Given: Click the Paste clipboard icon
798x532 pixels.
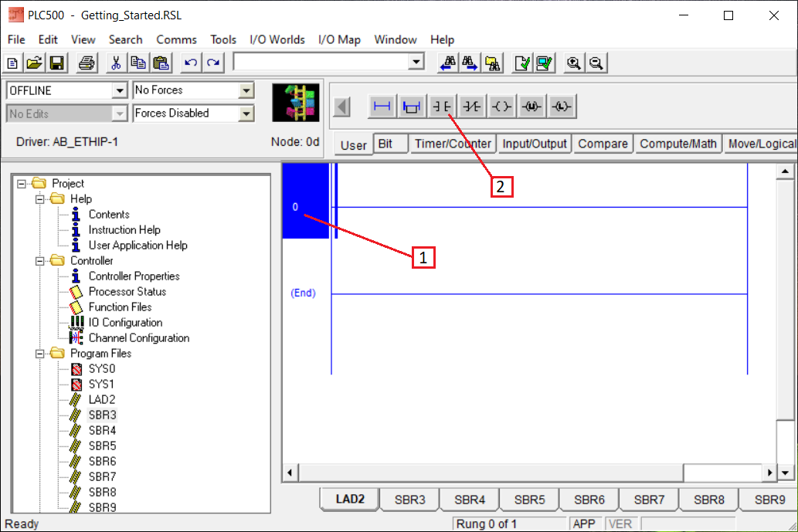Looking at the screenshot, I should point(161,63).
